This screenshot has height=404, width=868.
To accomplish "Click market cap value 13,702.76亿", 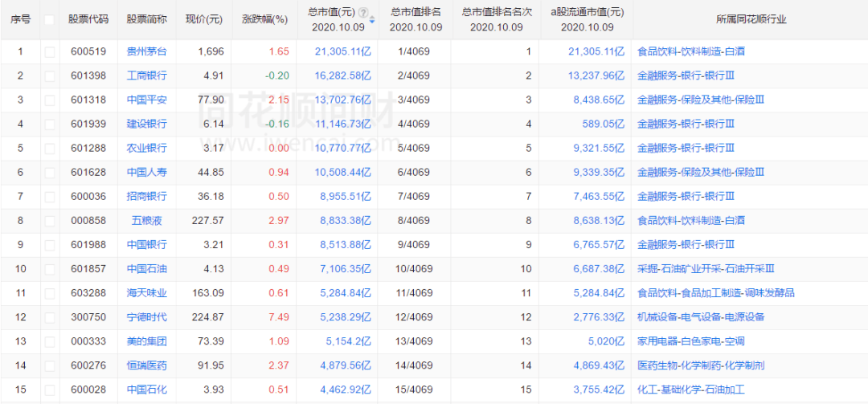I will 342,100.
